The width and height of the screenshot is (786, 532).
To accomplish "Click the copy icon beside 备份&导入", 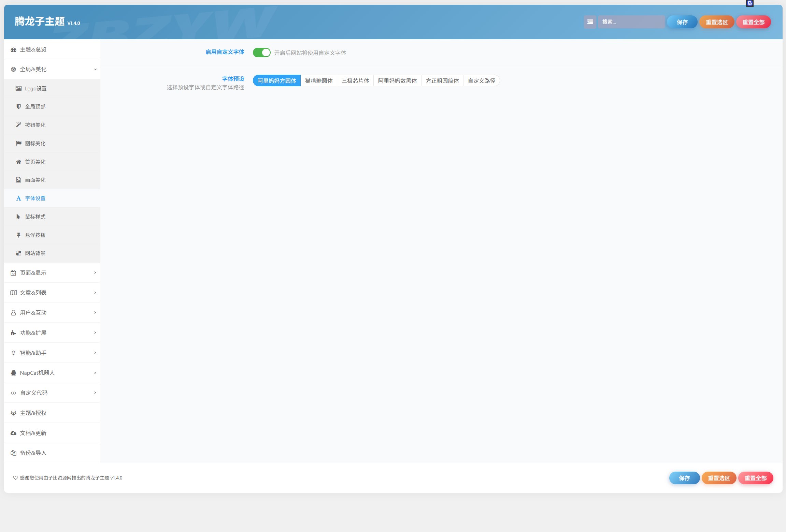I will pos(14,453).
